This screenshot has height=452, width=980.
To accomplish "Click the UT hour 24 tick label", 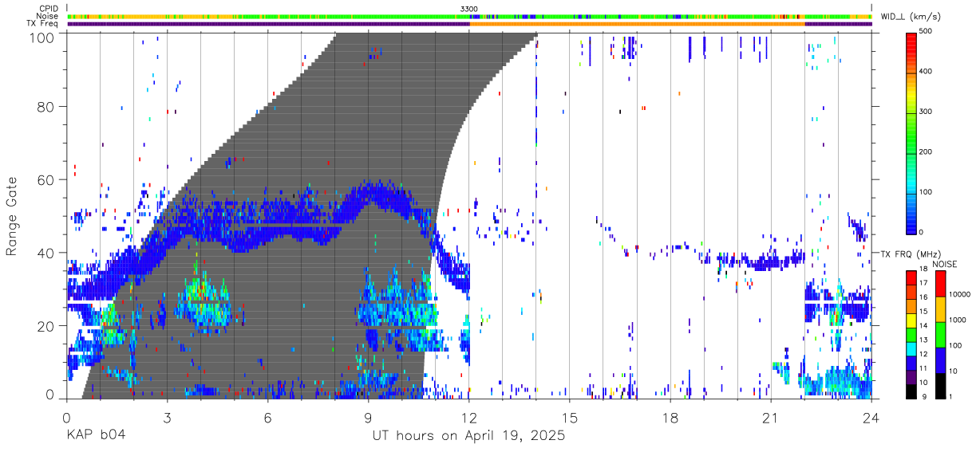I will pyautogui.click(x=871, y=417).
